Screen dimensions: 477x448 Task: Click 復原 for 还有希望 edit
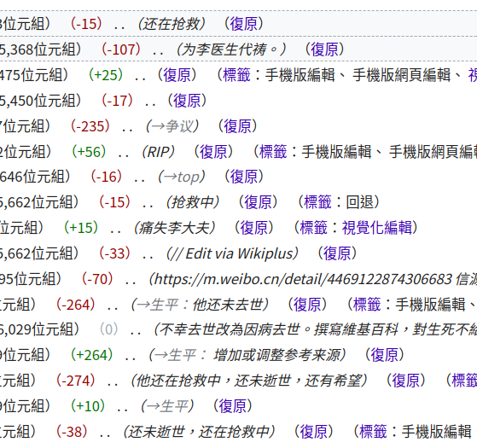(x=405, y=381)
